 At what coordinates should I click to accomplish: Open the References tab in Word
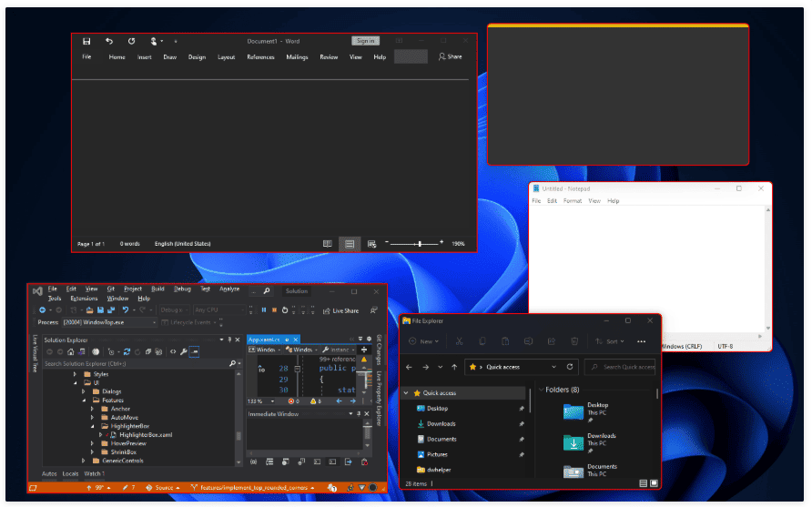pyautogui.click(x=260, y=57)
